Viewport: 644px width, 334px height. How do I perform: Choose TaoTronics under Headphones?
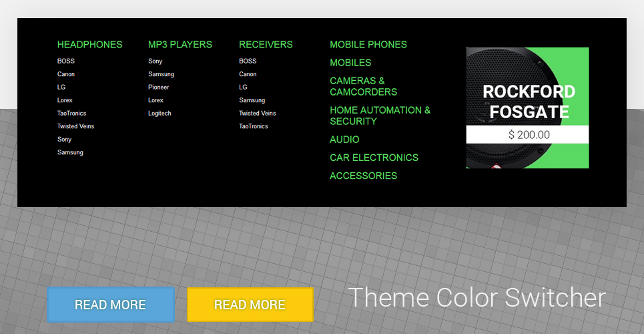71,113
